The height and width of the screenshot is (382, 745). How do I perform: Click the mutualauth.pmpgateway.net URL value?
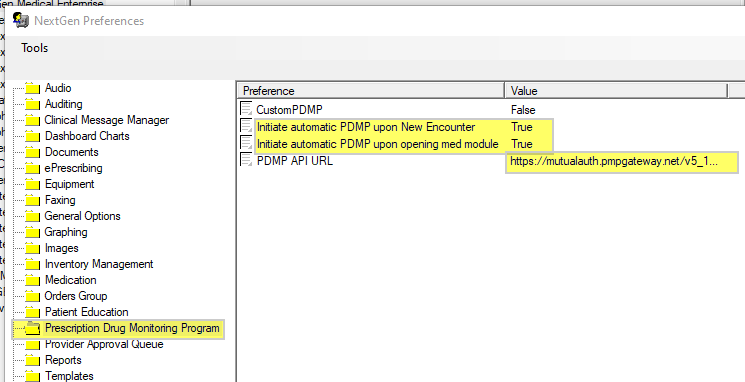tap(614, 162)
